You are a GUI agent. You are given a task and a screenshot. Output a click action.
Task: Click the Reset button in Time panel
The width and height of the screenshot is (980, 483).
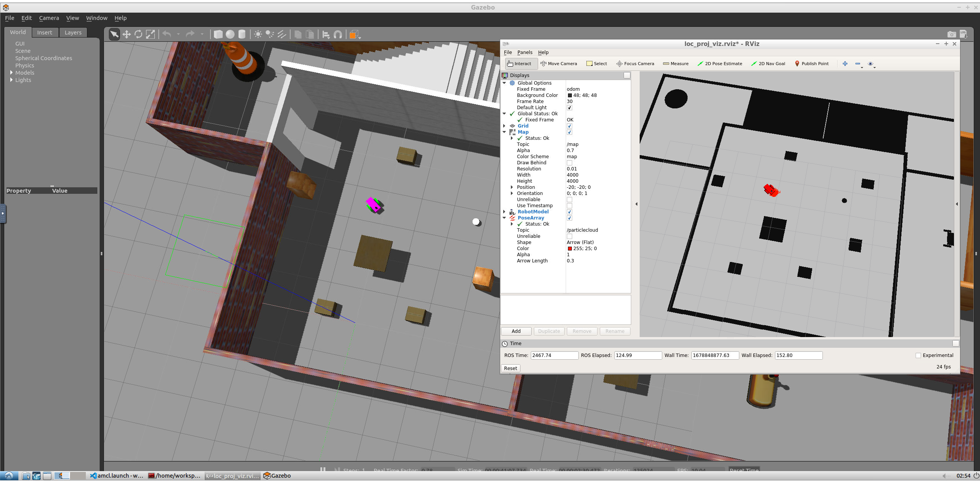(511, 368)
